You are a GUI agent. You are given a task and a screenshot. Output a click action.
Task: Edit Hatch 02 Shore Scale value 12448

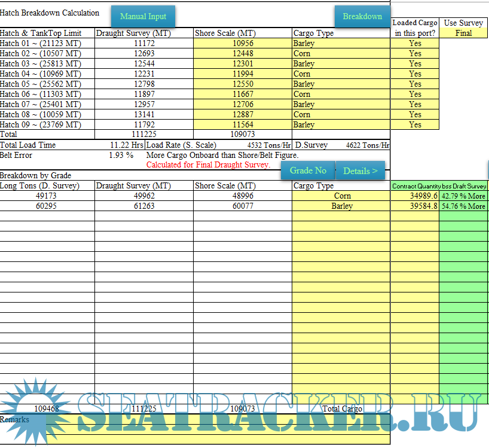242,54
